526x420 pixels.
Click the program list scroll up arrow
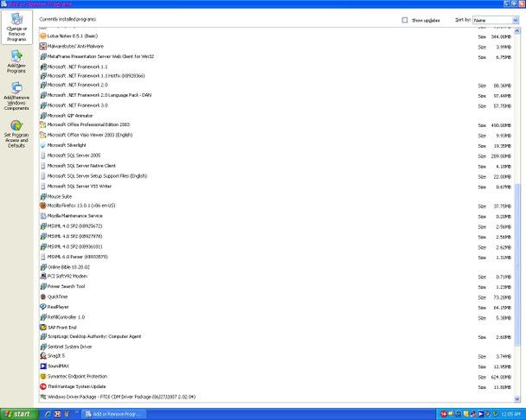(x=517, y=31)
